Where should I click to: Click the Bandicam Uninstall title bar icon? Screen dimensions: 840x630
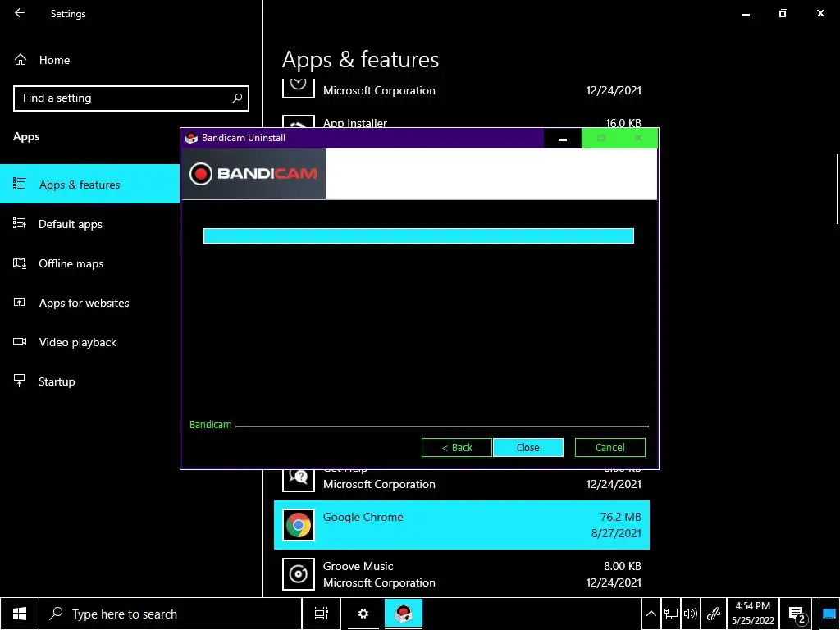[x=190, y=138]
